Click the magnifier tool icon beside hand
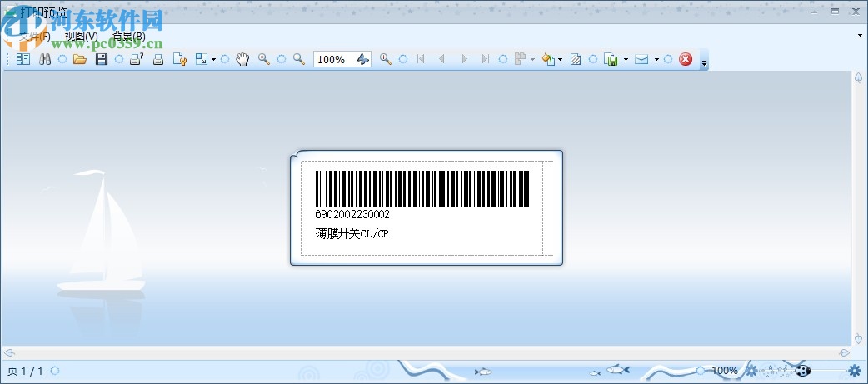The image size is (868, 384). [x=264, y=59]
